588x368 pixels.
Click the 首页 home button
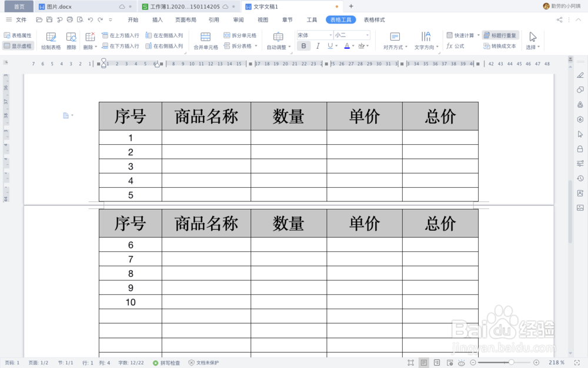18,7
